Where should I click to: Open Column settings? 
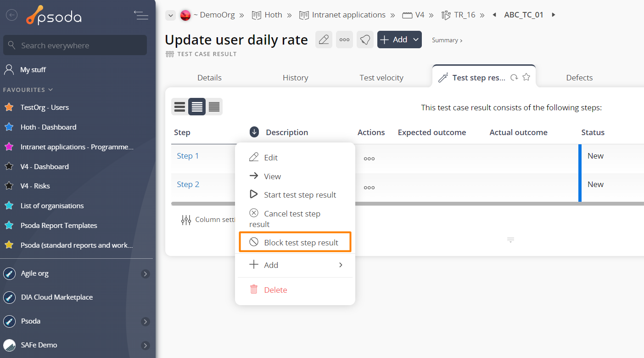pos(208,220)
